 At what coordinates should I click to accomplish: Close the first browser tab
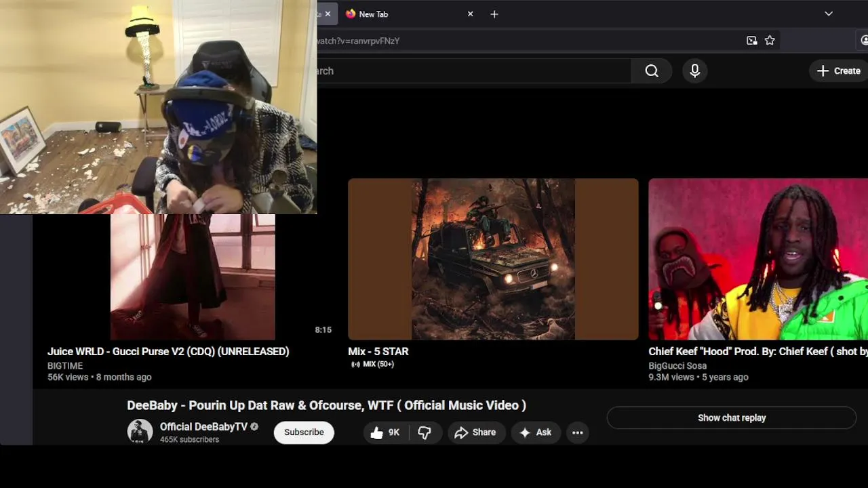(x=328, y=14)
